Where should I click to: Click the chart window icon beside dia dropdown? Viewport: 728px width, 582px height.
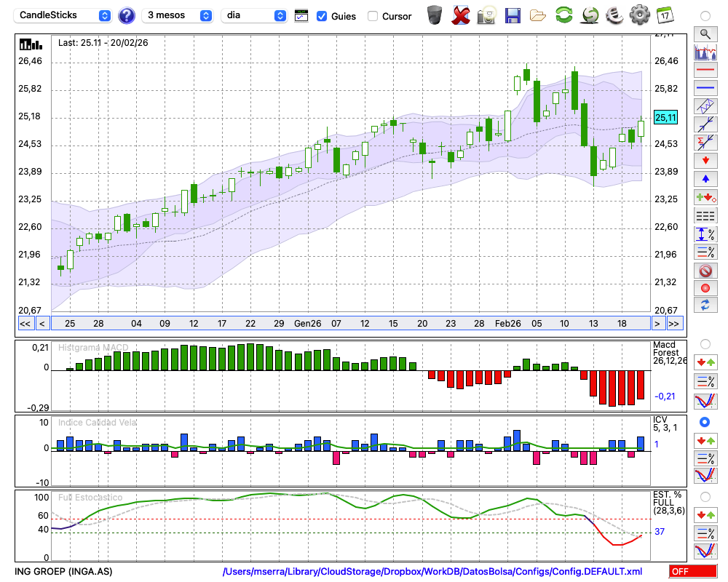coord(301,16)
